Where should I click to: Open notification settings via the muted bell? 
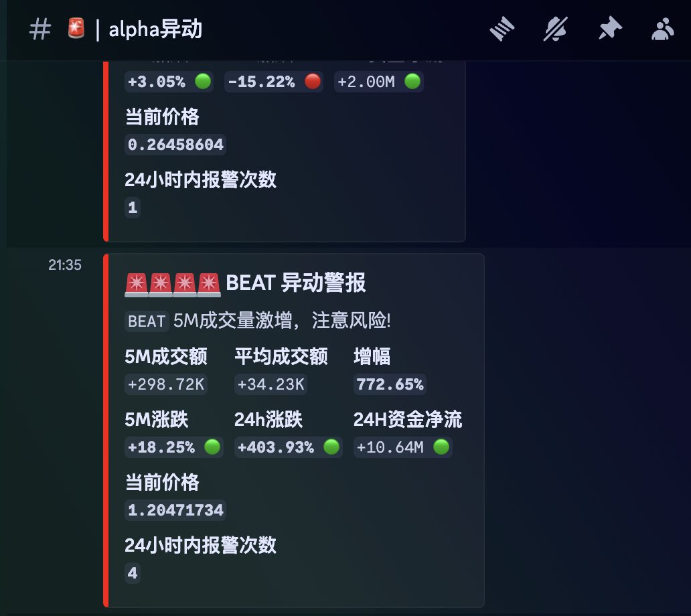coord(555,29)
